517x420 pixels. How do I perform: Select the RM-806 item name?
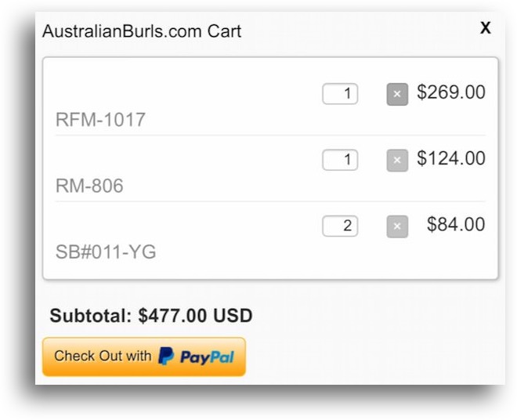pos(89,186)
